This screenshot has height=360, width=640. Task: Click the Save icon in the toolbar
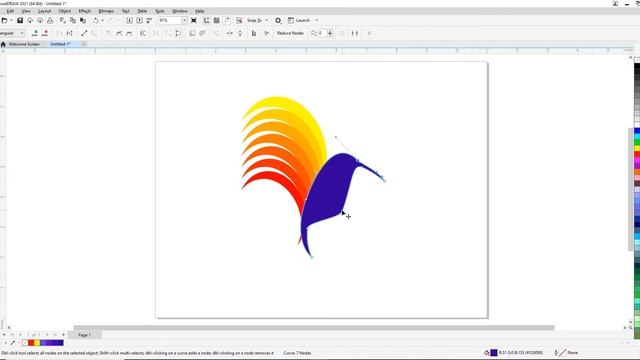20,20
